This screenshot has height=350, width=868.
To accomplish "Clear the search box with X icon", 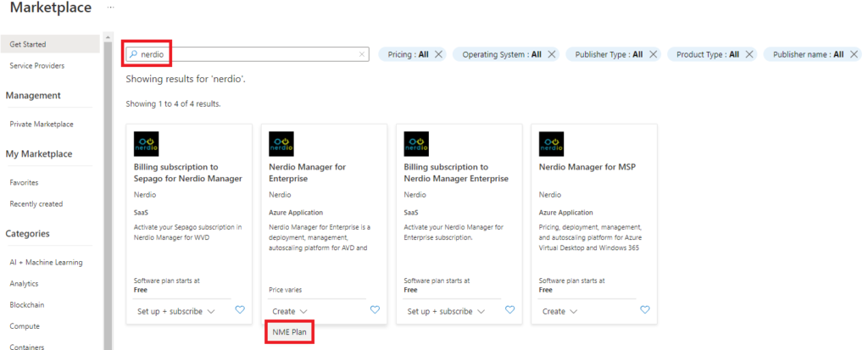I will [x=362, y=54].
